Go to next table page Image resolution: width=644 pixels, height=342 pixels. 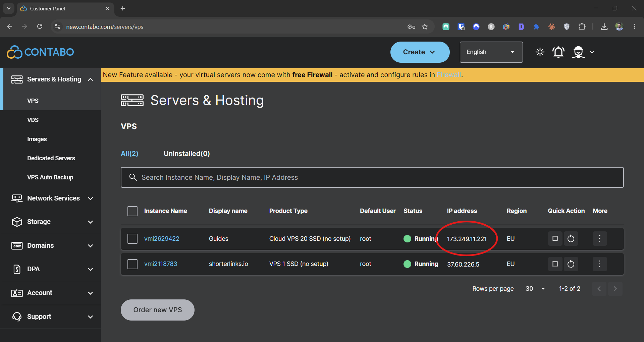point(615,289)
